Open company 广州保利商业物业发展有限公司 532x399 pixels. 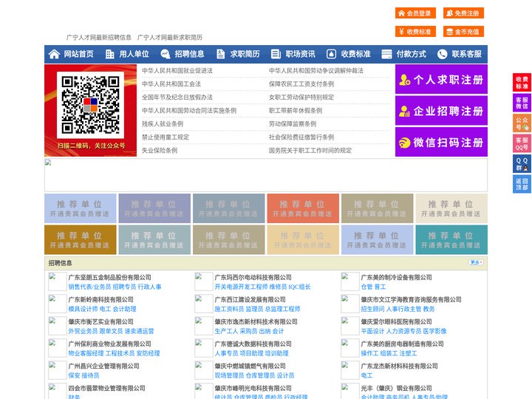109,344
